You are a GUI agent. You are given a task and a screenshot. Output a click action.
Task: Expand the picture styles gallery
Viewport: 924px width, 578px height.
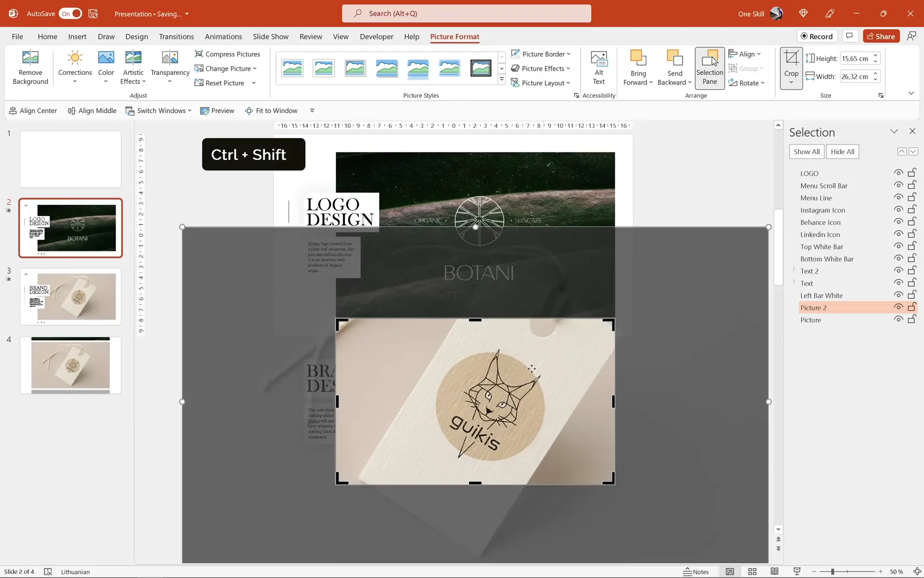click(x=502, y=80)
